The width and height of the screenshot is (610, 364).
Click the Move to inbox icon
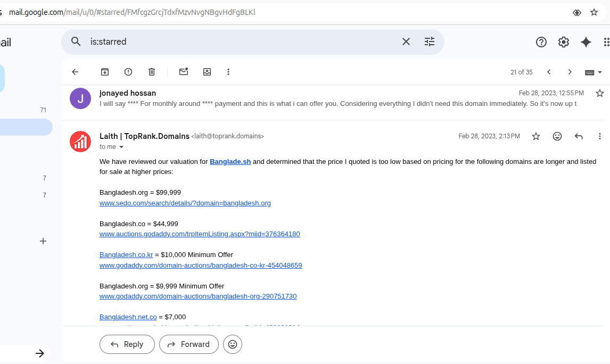tap(207, 72)
